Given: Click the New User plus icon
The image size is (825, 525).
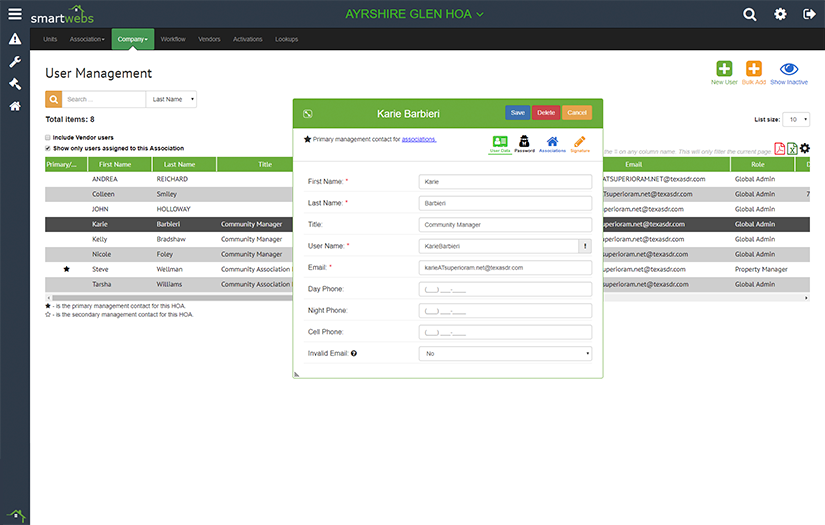Looking at the screenshot, I should click(724, 69).
